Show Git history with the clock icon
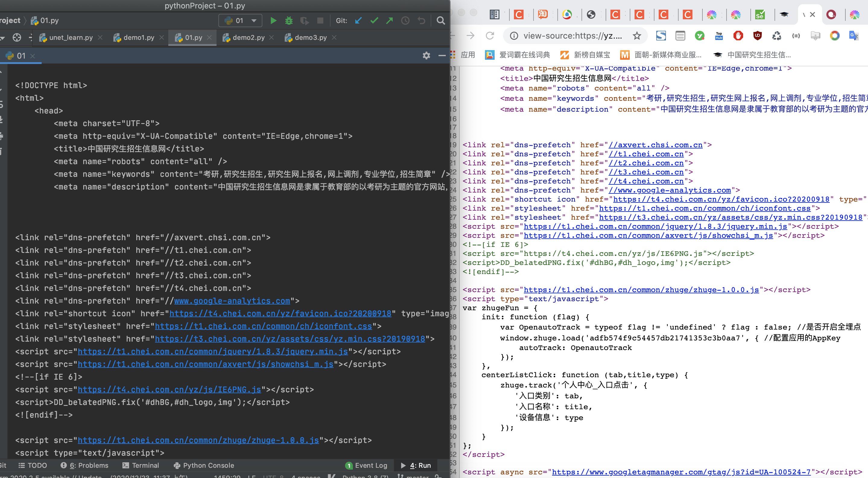This screenshot has width=868, height=478. click(405, 21)
